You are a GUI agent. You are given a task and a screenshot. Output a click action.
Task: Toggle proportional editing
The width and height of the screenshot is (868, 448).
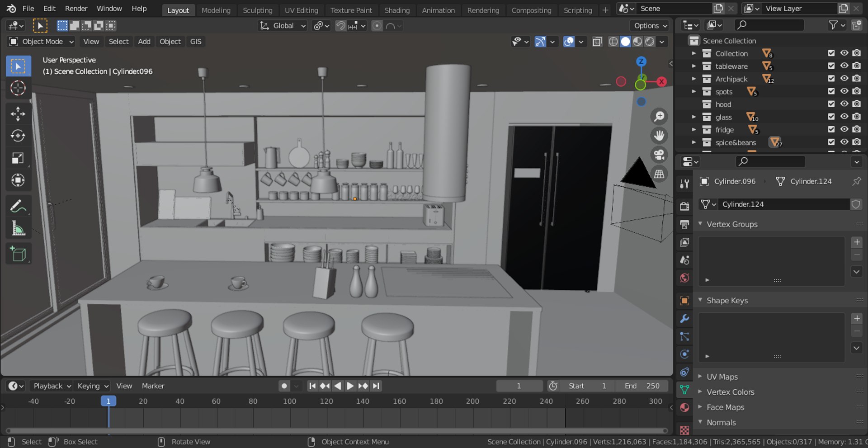tap(377, 26)
